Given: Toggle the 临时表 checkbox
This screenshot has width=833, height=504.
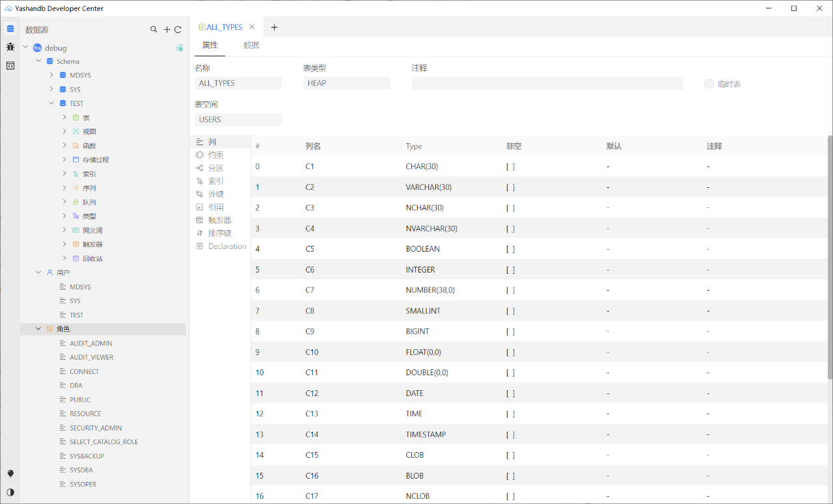Looking at the screenshot, I should pos(709,84).
